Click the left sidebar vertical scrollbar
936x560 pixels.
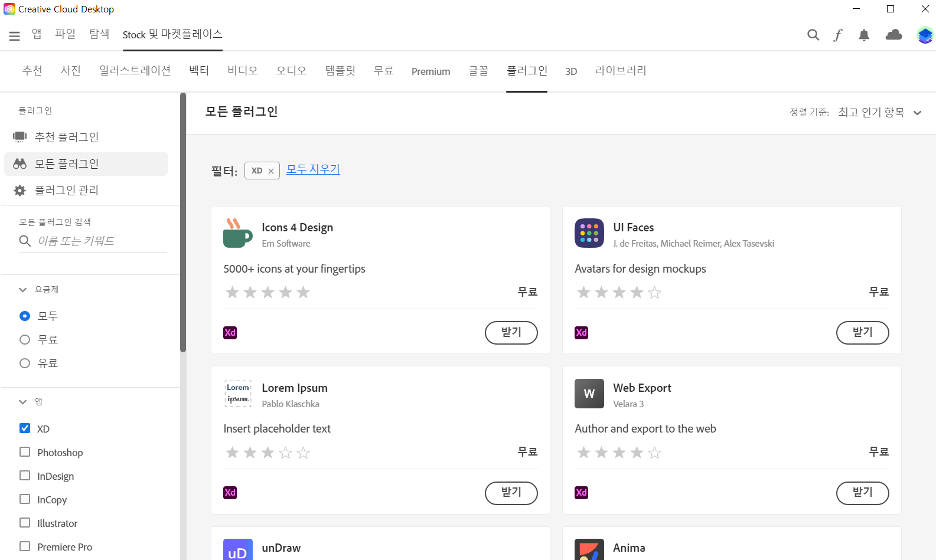click(183, 222)
